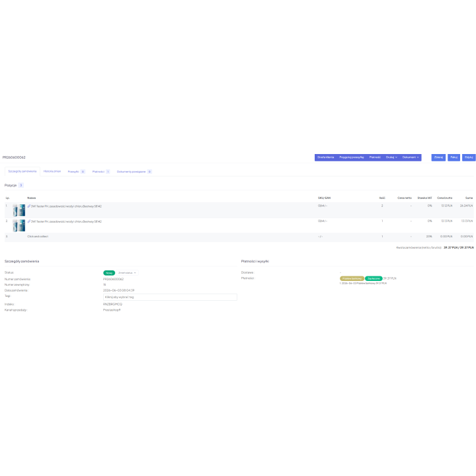The height and width of the screenshot is (476, 476).
Task: Click the SKU / EAN column header
Action: 324,198
